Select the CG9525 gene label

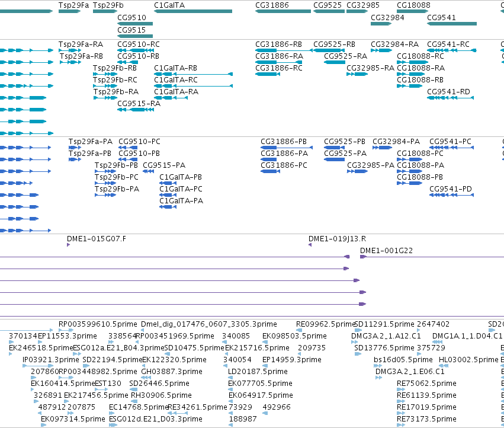click(328, 5)
